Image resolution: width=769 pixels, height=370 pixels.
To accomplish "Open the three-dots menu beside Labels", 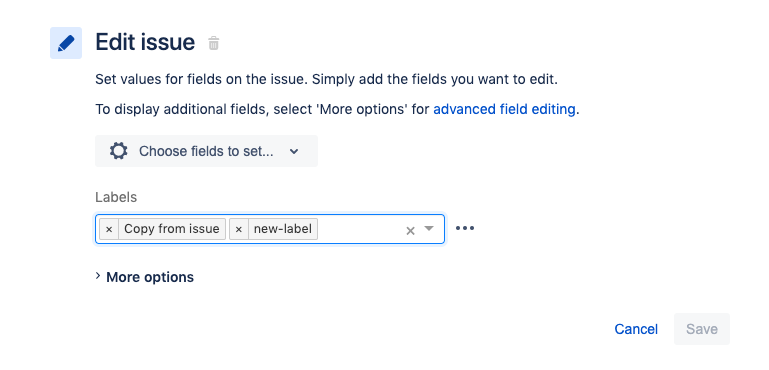I will point(465,228).
